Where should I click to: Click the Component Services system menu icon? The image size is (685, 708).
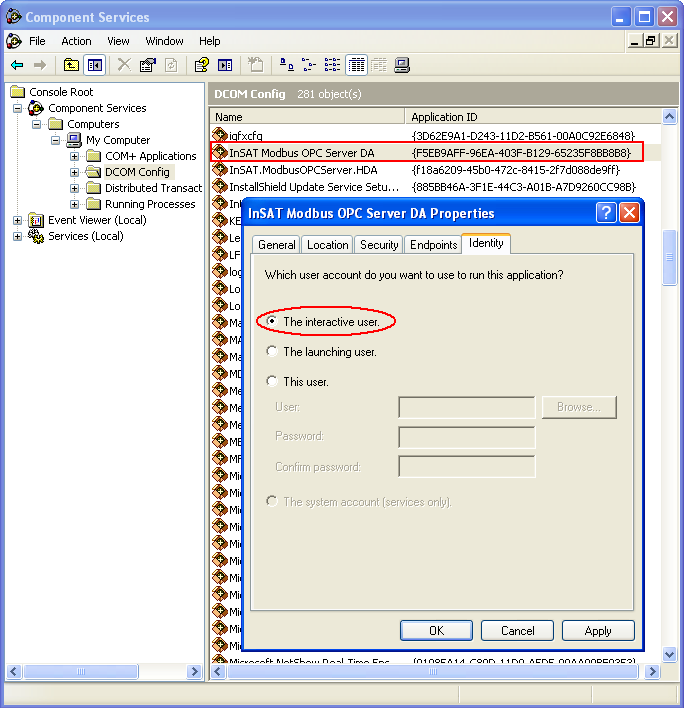tap(14, 41)
